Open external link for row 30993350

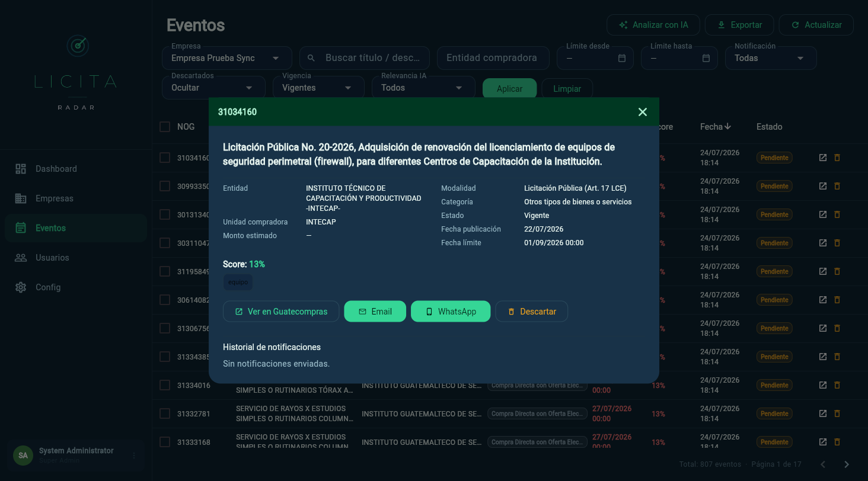[x=823, y=186]
